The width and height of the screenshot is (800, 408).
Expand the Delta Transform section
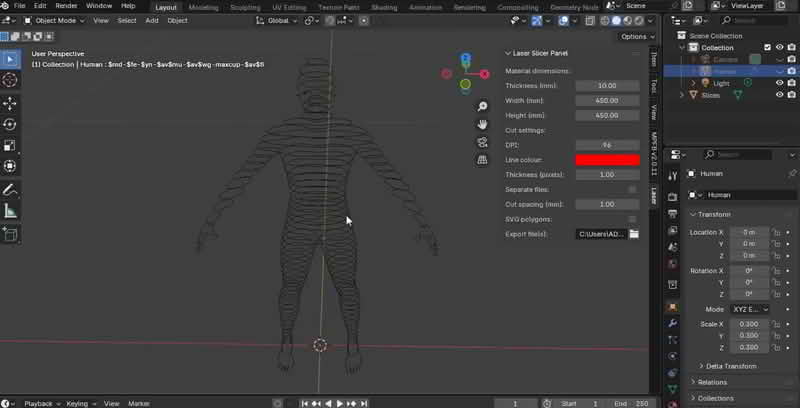coord(728,366)
